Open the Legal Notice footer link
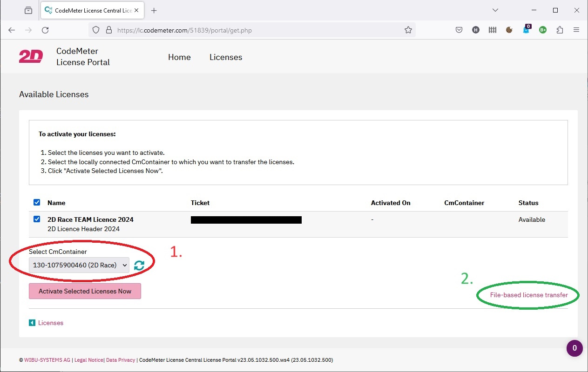This screenshot has width=588, height=372. tap(89, 360)
